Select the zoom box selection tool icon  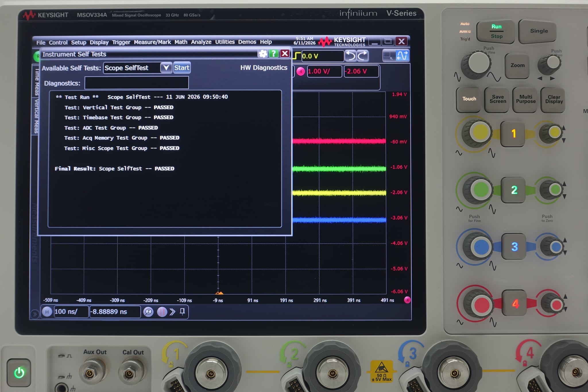click(x=389, y=55)
